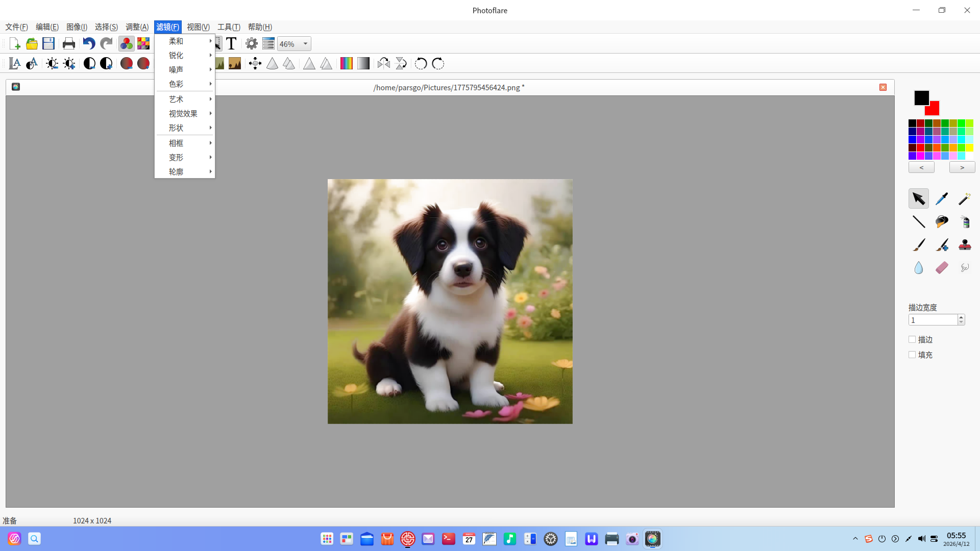Click the palette next '>' button
The height and width of the screenshot is (551, 980).
click(x=962, y=167)
